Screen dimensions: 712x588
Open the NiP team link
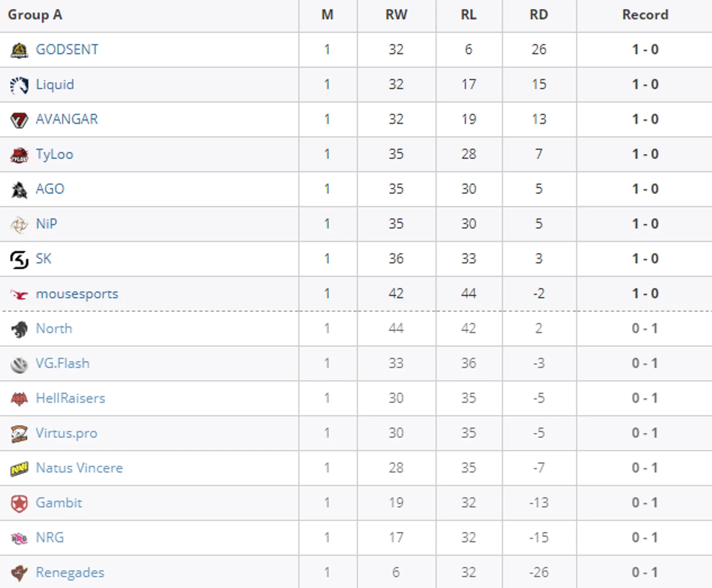[x=46, y=224]
